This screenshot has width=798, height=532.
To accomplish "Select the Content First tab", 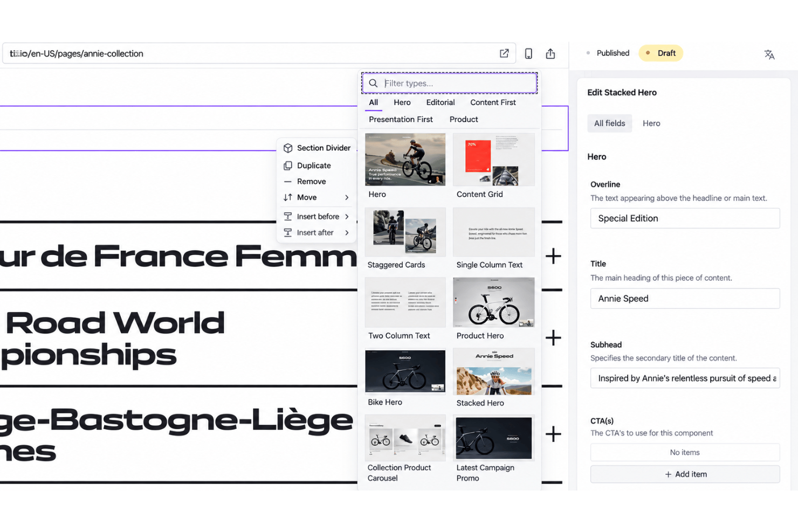I will click(493, 102).
